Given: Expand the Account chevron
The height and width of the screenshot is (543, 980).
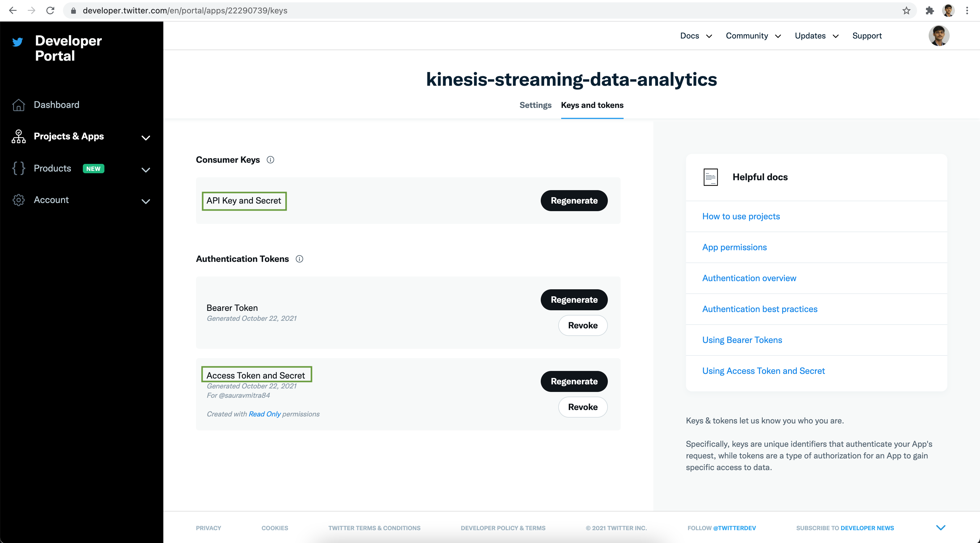Looking at the screenshot, I should [x=146, y=201].
